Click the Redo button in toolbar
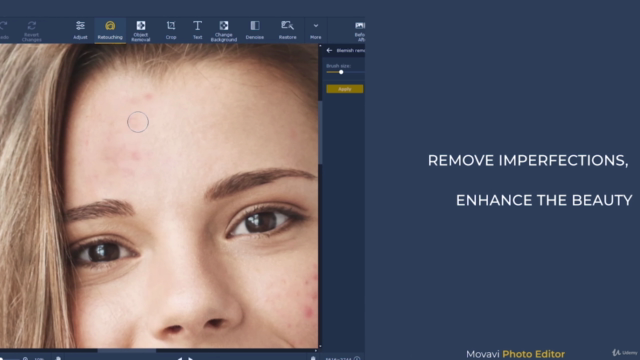Image resolution: width=640 pixels, height=360 pixels. coord(4,30)
